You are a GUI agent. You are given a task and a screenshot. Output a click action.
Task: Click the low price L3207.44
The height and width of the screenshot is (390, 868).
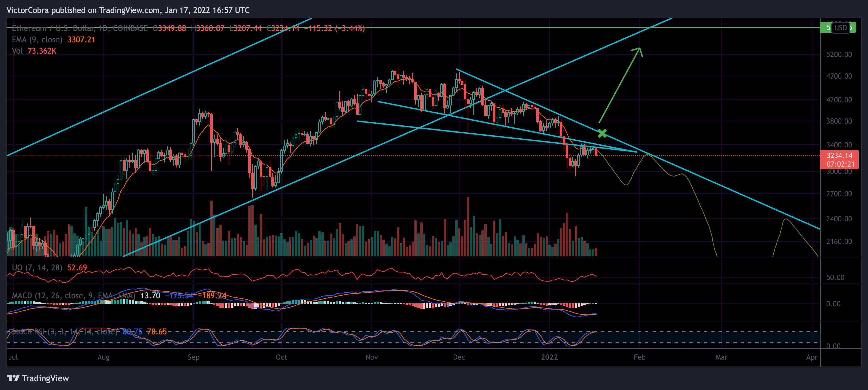(245, 28)
